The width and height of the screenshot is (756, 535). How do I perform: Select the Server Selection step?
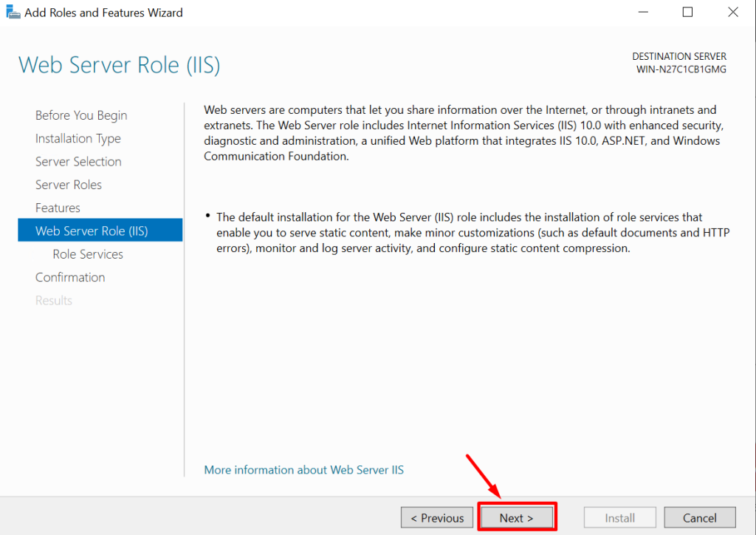tap(78, 162)
